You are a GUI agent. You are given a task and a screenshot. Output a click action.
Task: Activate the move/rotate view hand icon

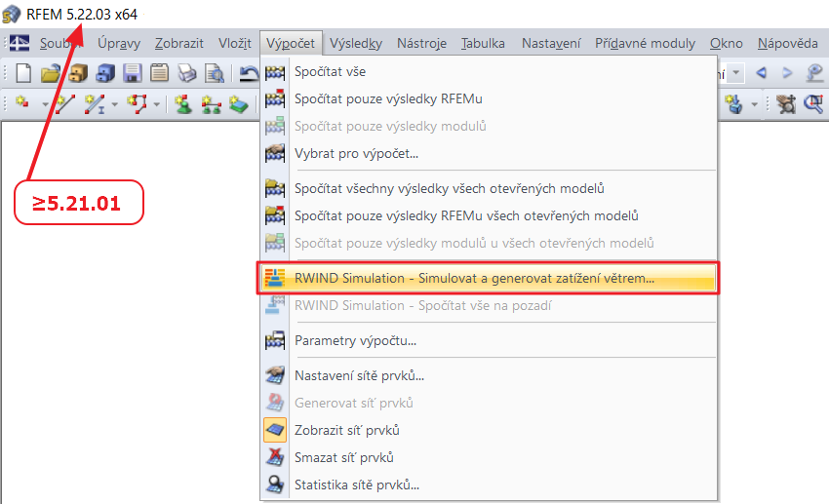click(x=786, y=103)
